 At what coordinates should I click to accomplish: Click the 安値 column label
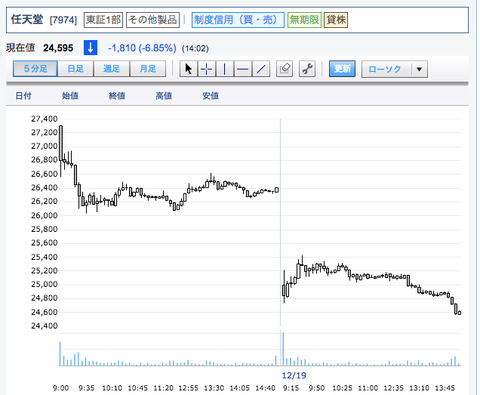210,96
